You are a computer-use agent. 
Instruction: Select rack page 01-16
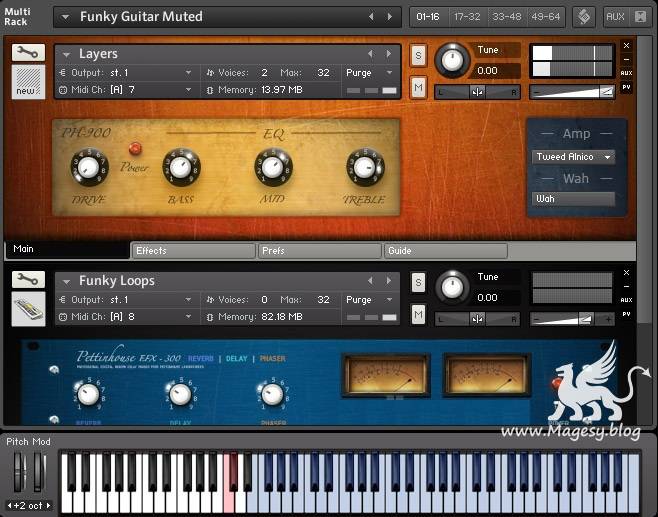(428, 17)
